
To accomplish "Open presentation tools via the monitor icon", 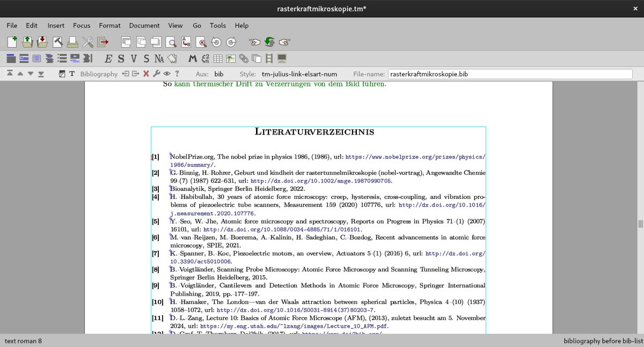I will click(282, 58).
